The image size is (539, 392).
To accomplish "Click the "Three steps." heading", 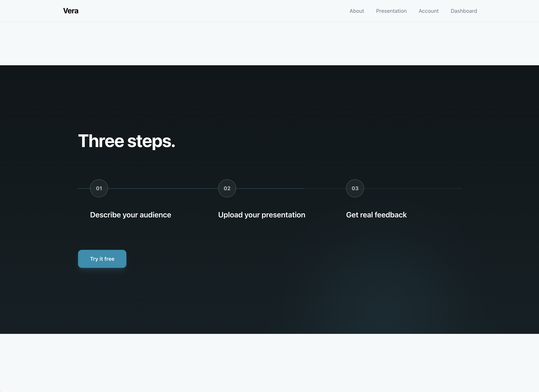I will coord(126,141).
